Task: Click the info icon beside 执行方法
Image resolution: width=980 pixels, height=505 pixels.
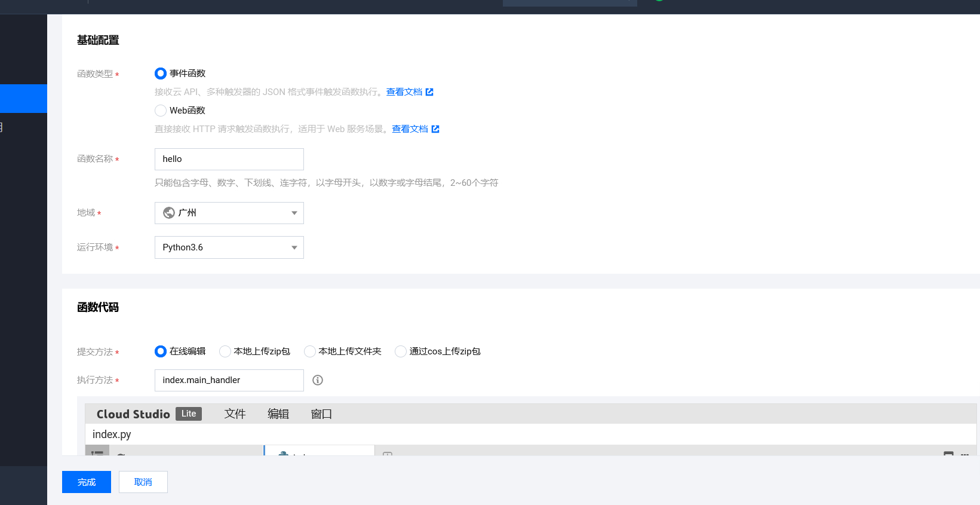Action: pos(318,380)
